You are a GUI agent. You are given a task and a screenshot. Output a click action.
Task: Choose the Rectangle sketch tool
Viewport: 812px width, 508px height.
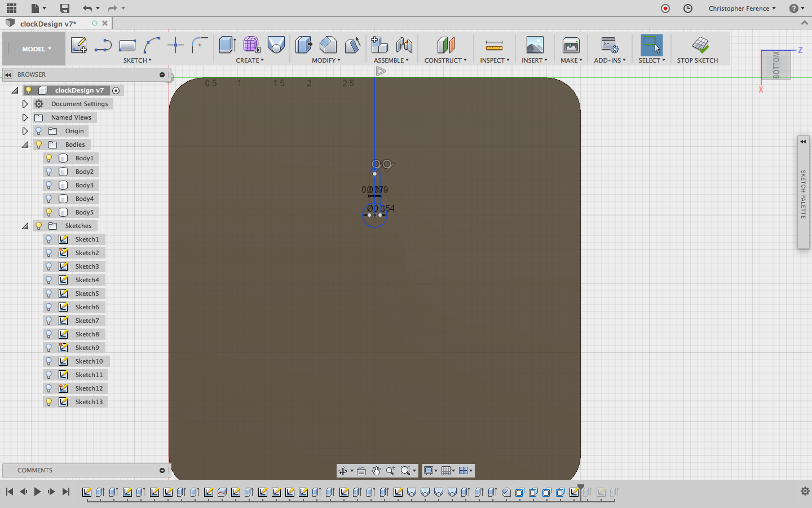point(127,45)
